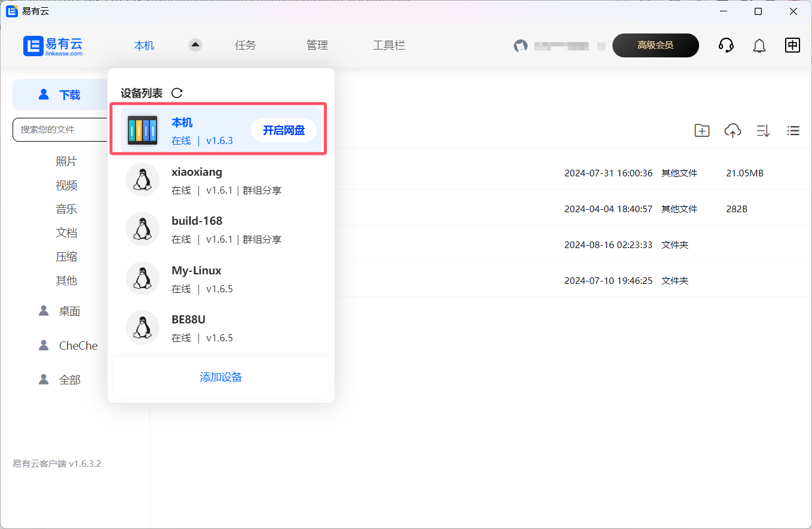Open the 工具栏 menu

(389, 45)
